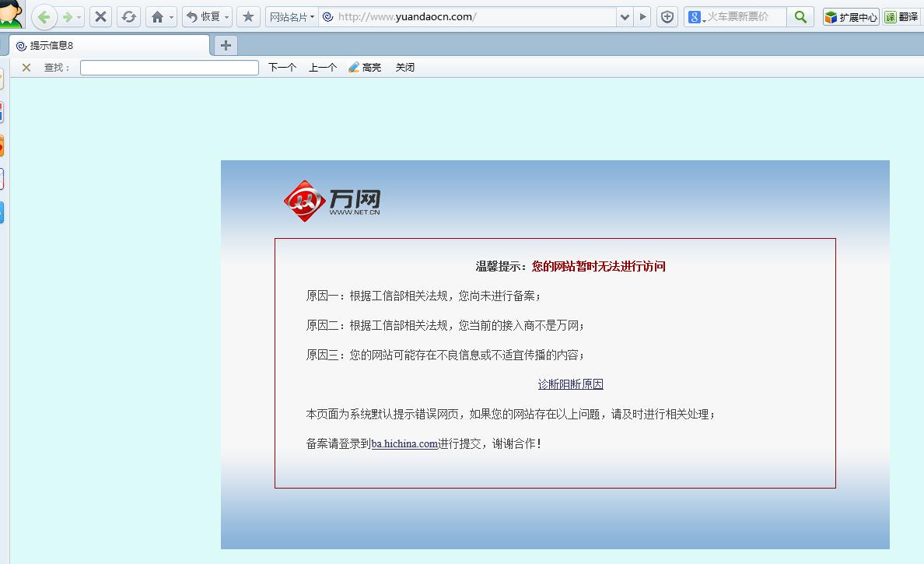Follow the ba.hichina.com link
The width and height of the screenshot is (924, 564).
404,443
